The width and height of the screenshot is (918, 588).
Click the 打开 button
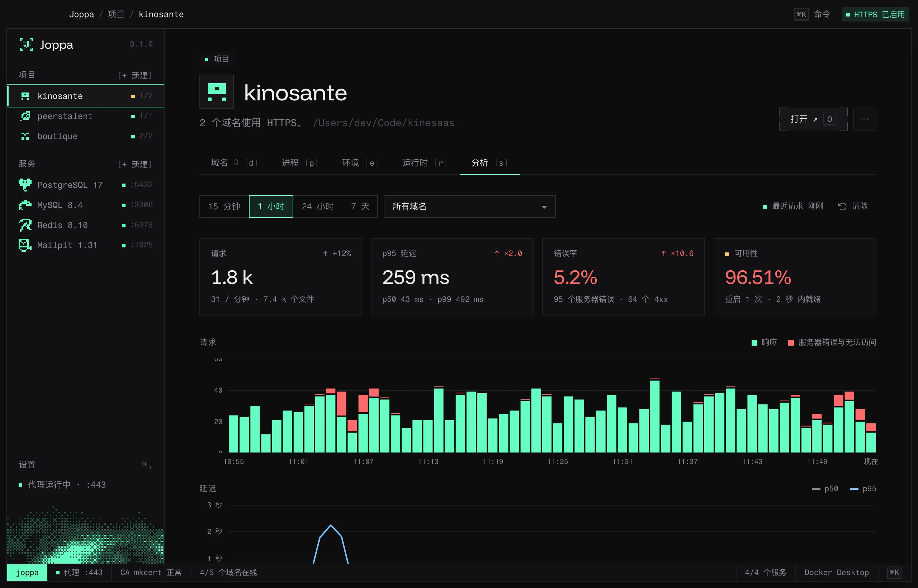[x=813, y=119]
